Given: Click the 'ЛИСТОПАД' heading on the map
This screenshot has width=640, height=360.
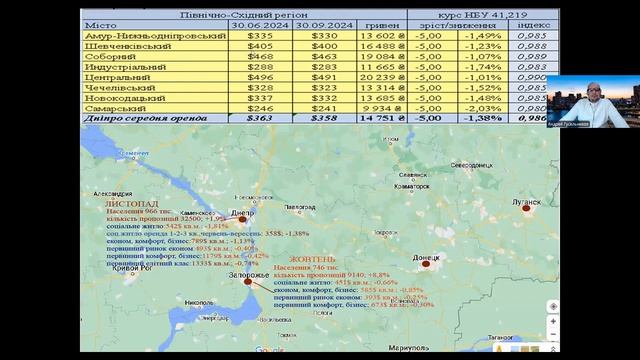Looking at the screenshot, I should [x=132, y=204].
